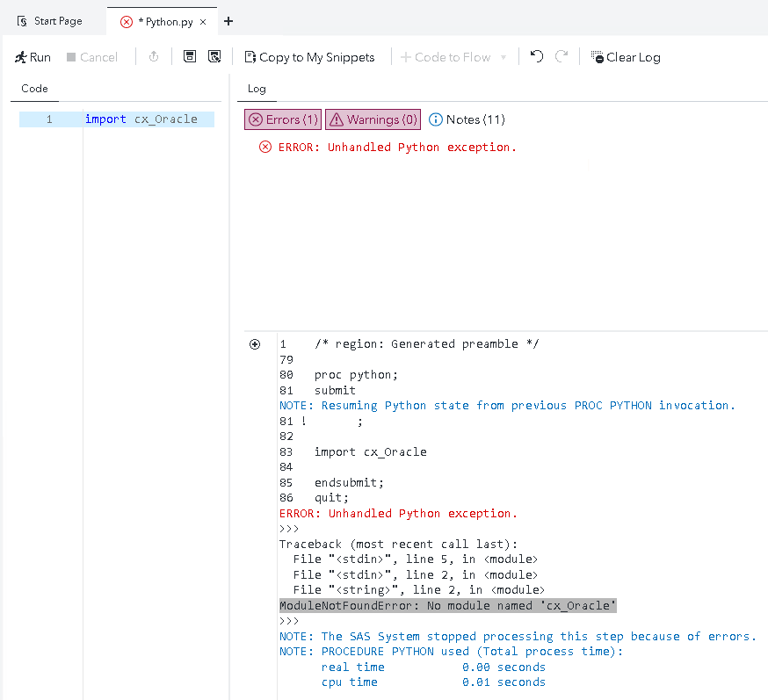Click the Save As icon
768x700 pixels.
coord(214,57)
